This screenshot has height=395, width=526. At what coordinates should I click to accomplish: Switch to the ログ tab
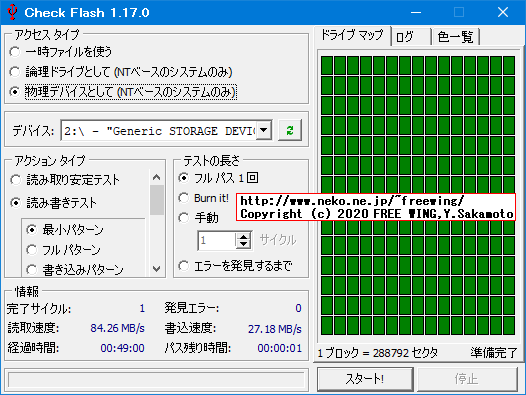pos(411,37)
